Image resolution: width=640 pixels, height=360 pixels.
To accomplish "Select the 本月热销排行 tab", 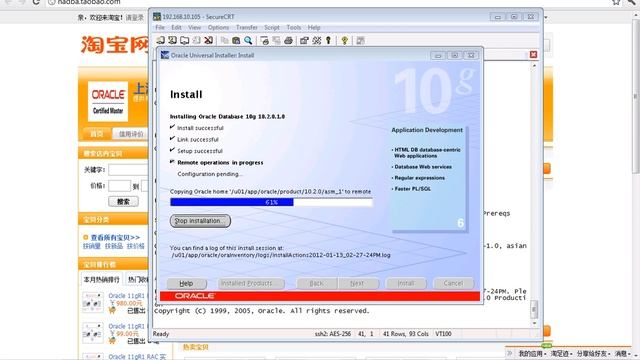I will click(x=102, y=280).
